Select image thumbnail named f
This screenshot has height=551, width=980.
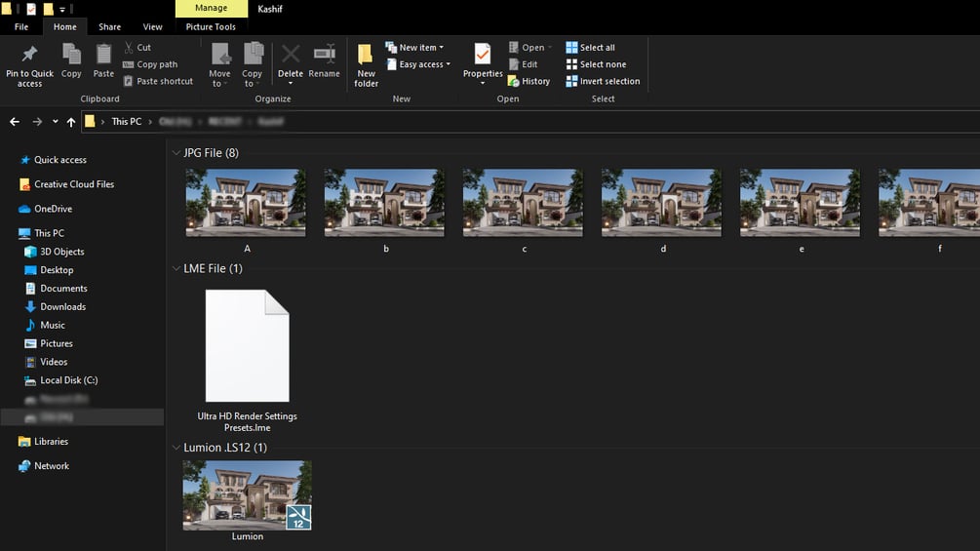tap(929, 203)
